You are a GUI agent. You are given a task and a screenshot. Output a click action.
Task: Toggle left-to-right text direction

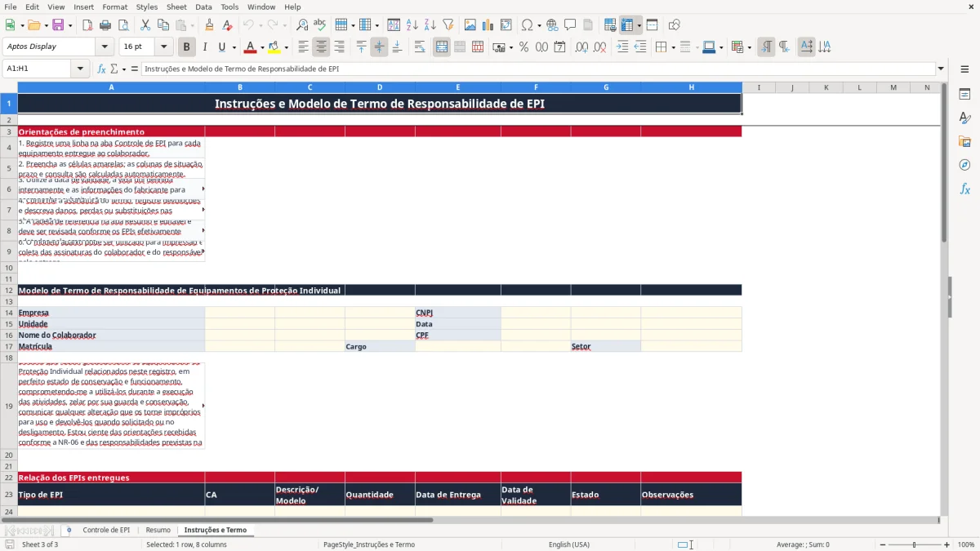[x=766, y=47]
